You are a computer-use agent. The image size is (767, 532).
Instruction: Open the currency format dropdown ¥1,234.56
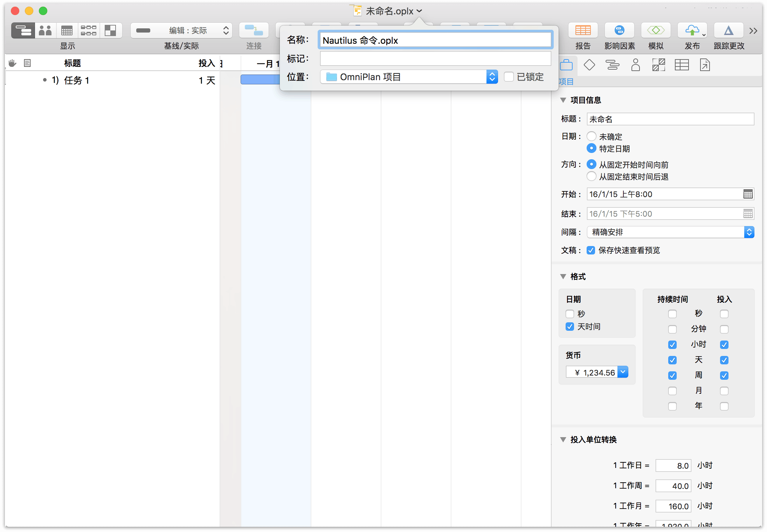[623, 372]
